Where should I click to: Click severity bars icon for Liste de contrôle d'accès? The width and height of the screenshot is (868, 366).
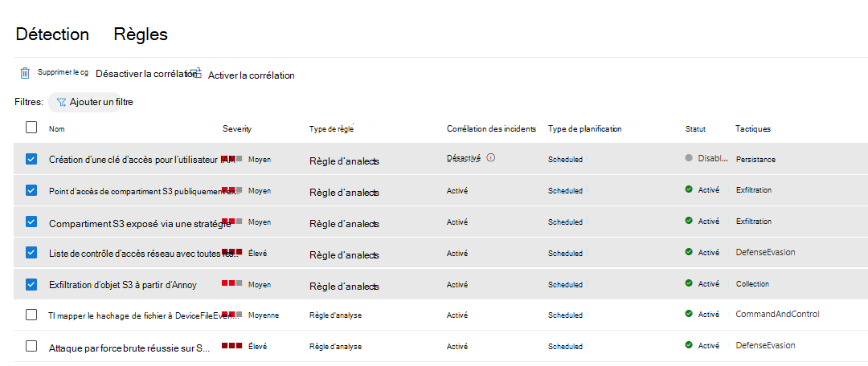pyautogui.click(x=232, y=252)
